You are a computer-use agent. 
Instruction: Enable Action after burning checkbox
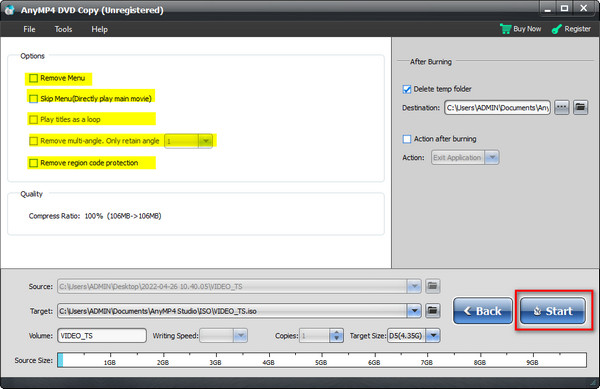click(x=407, y=139)
